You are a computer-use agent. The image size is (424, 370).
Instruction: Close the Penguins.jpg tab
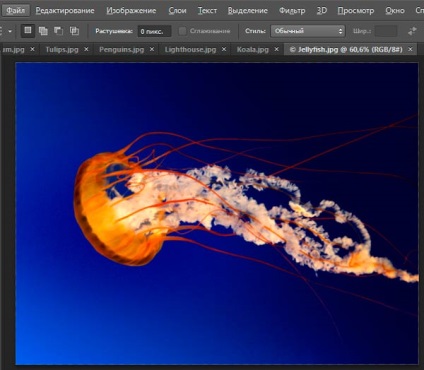(152, 49)
